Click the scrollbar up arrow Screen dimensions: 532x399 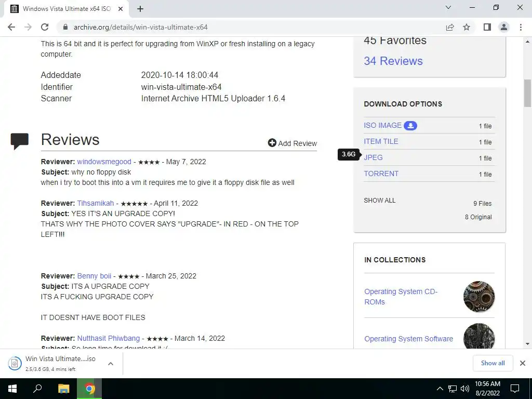click(527, 42)
